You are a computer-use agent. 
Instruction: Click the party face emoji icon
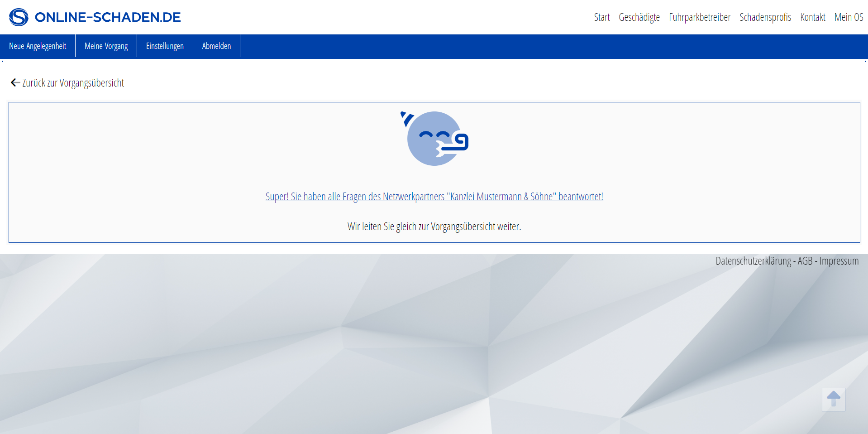434,139
